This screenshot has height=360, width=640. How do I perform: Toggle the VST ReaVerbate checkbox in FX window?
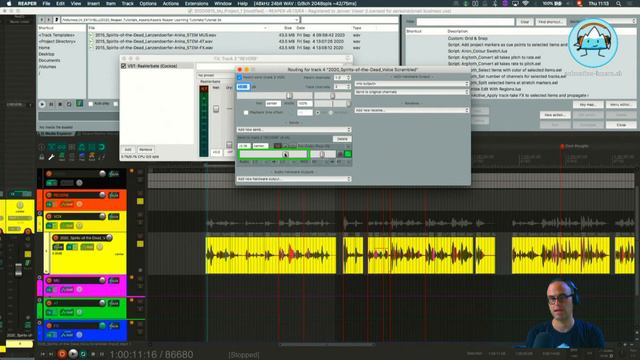pos(124,66)
